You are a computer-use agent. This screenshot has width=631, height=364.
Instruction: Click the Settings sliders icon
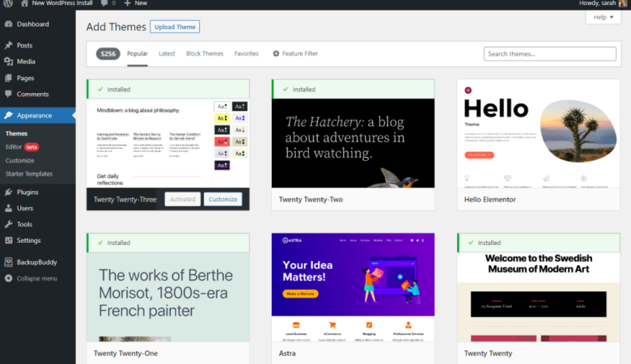[x=8, y=240]
